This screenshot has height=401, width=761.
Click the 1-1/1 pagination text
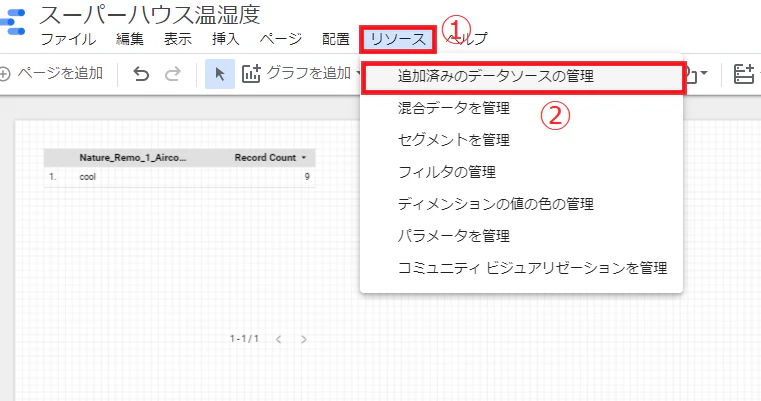coord(244,339)
